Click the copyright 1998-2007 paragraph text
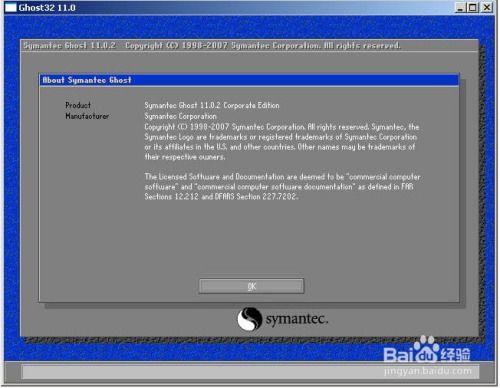 click(x=282, y=142)
